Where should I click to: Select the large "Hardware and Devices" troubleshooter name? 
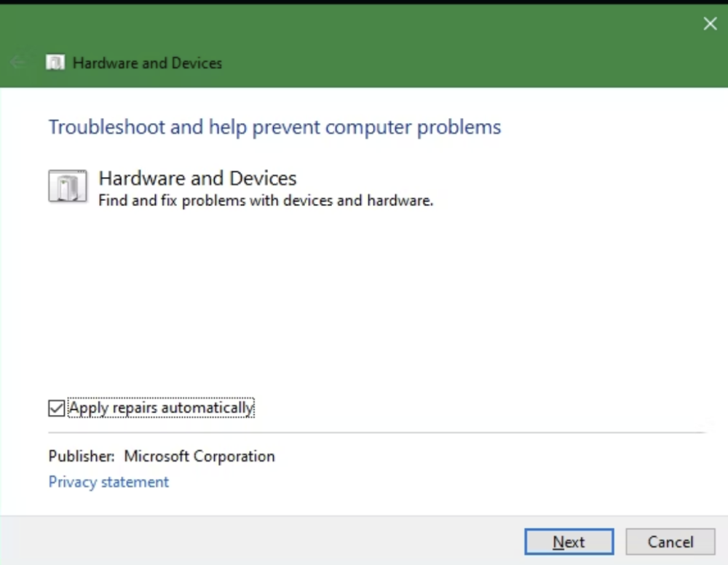[197, 178]
